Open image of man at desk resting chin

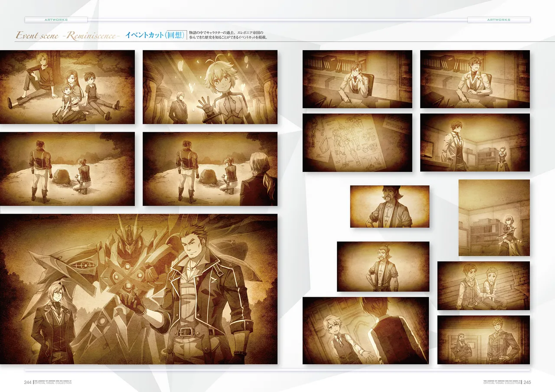pos(357,79)
